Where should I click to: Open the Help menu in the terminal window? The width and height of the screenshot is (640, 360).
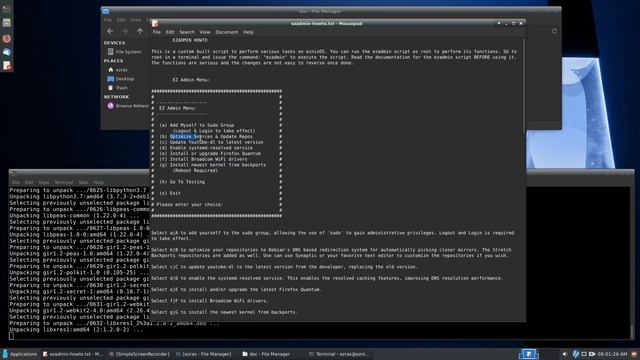point(98,182)
